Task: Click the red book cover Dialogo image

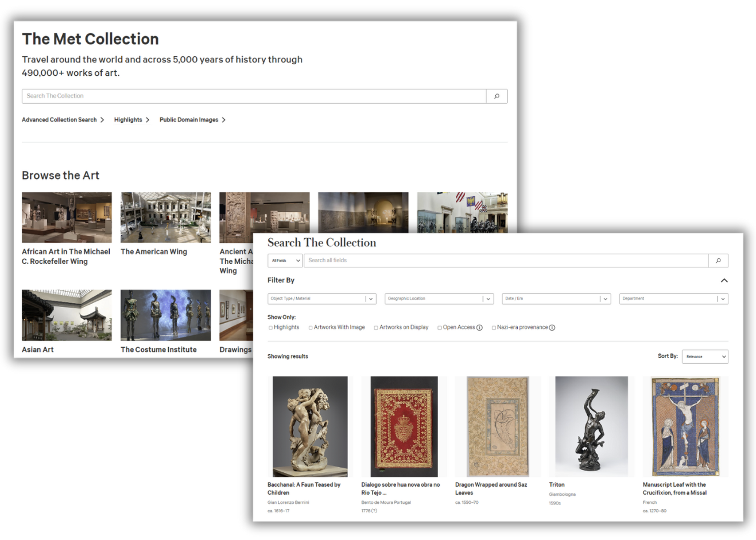Action: tap(404, 426)
